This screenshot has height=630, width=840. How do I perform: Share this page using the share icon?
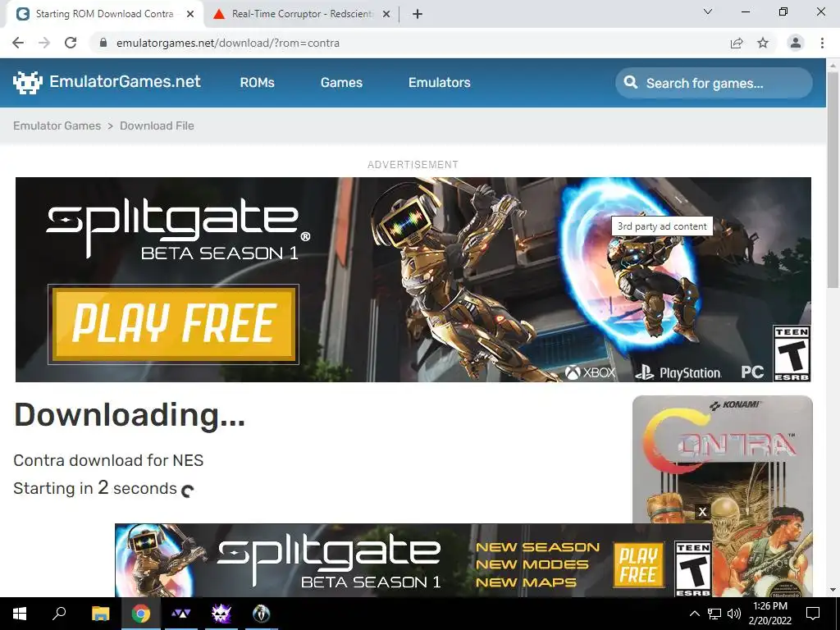(x=737, y=43)
